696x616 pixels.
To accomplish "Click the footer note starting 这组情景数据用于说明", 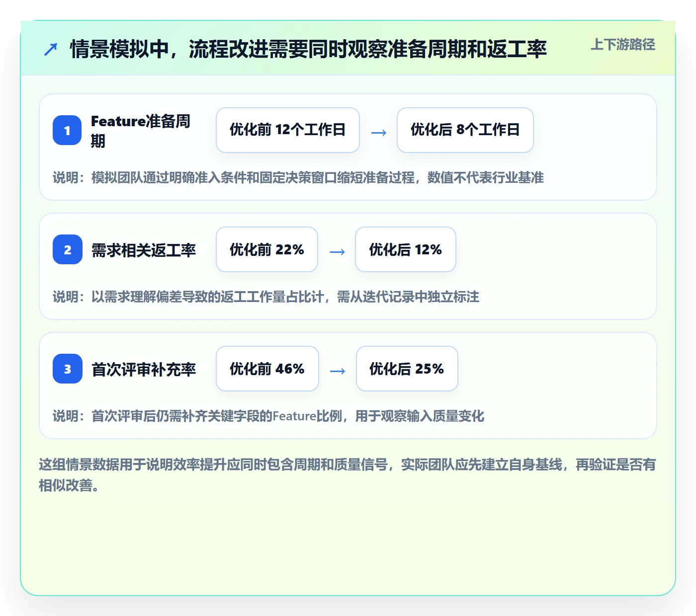I will tap(348, 475).
